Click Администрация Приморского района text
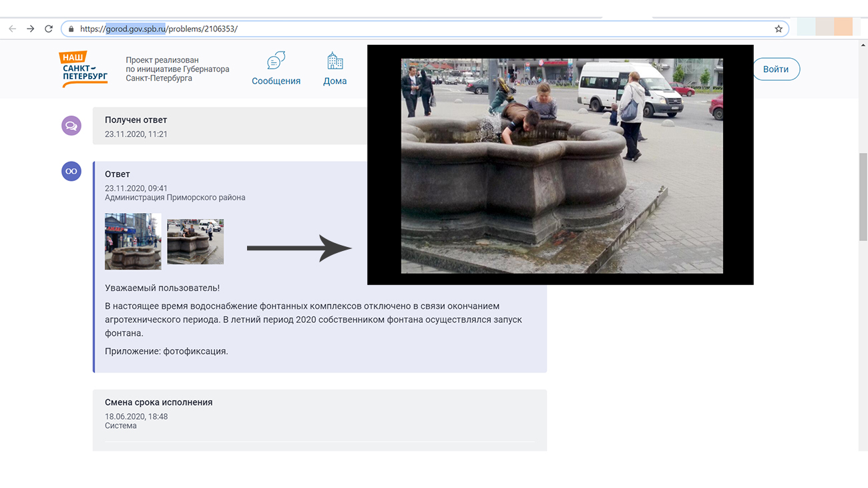Image resolution: width=868 pixels, height=488 pixels. point(175,198)
